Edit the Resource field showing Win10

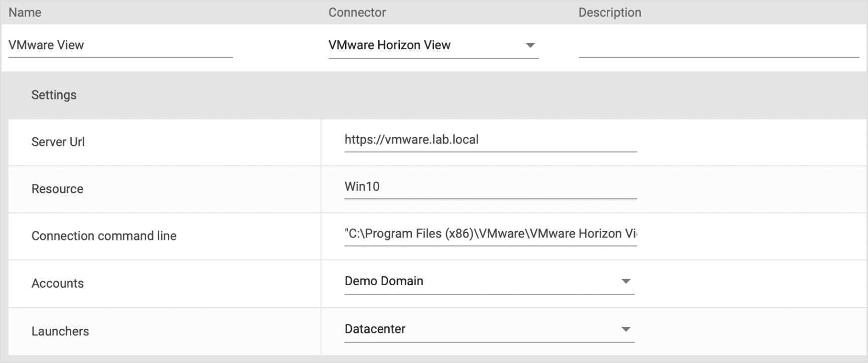click(490, 187)
